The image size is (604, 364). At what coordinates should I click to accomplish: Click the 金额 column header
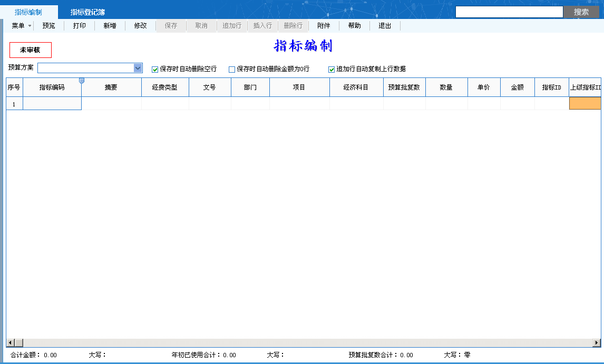[518, 87]
